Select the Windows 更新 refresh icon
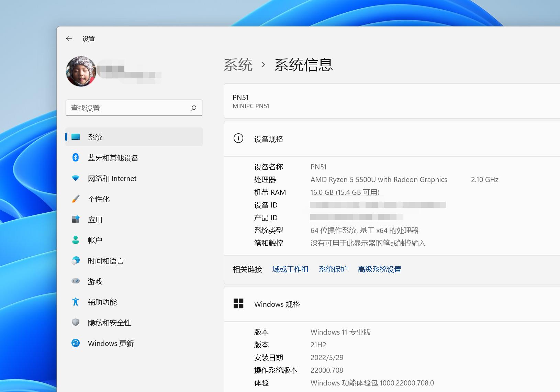This screenshot has width=560, height=392. click(76, 343)
